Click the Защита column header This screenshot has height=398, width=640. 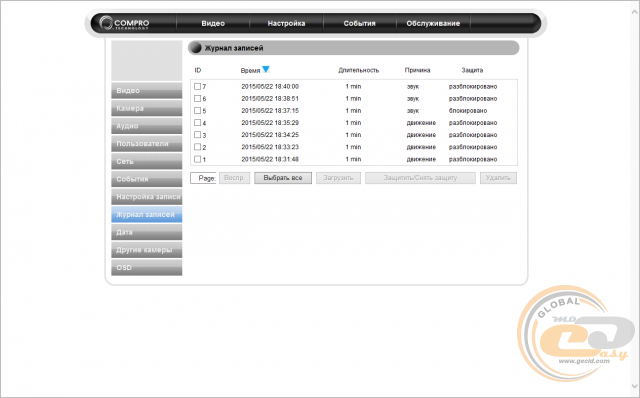click(x=472, y=70)
